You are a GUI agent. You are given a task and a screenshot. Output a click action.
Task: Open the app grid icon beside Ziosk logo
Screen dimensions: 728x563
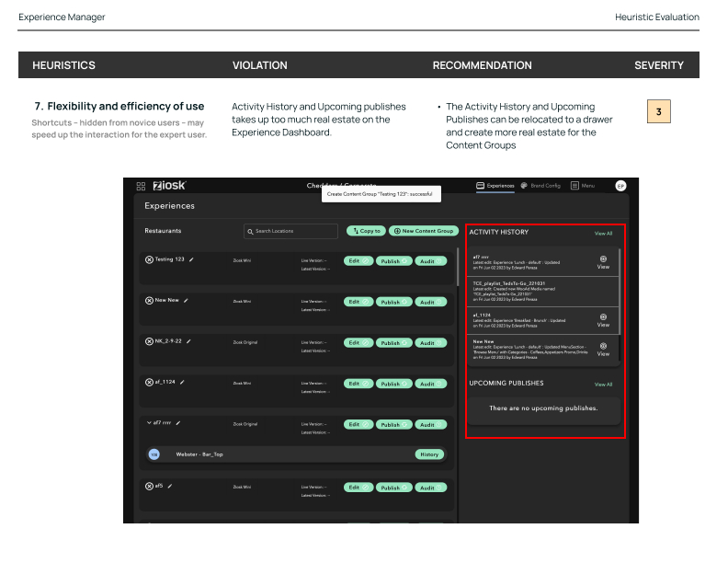pos(141,186)
